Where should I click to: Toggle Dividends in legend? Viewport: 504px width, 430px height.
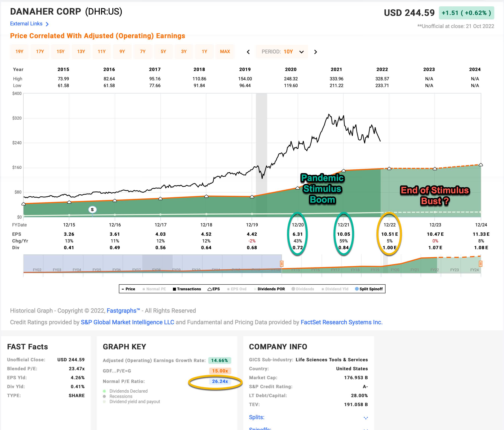303,289
